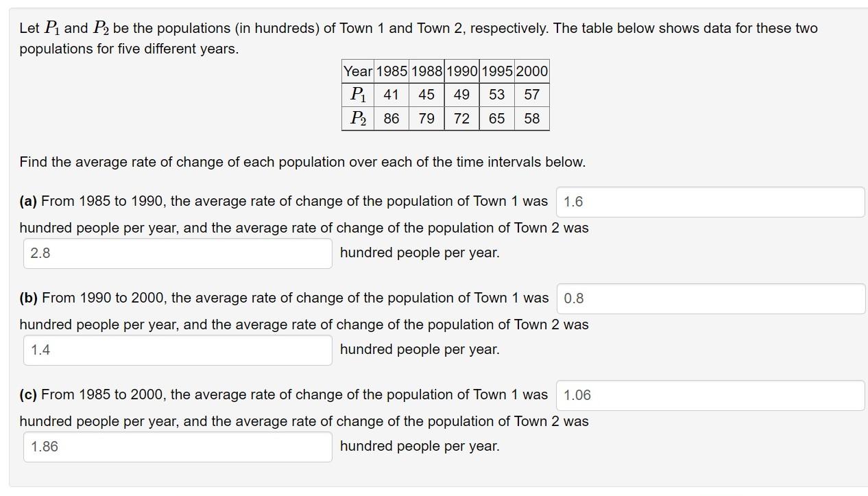The width and height of the screenshot is (868, 496).
Task: Click the value 57 in the P1 row
Action: (533, 95)
